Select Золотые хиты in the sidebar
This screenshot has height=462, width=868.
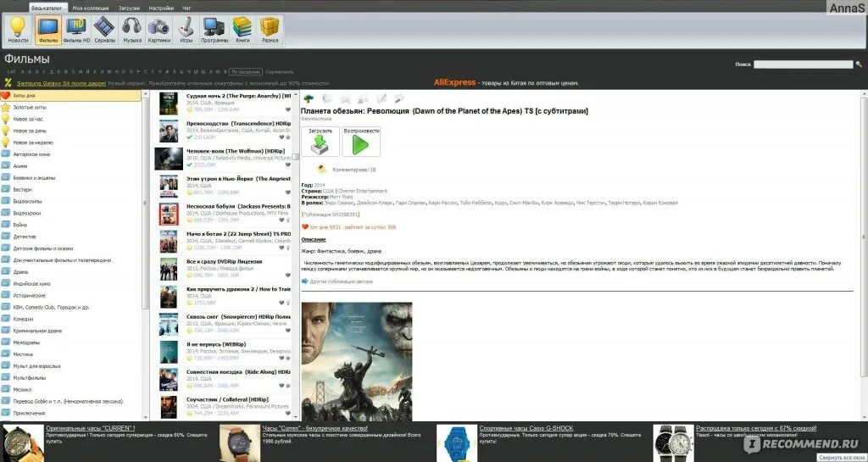(x=71, y=108)
